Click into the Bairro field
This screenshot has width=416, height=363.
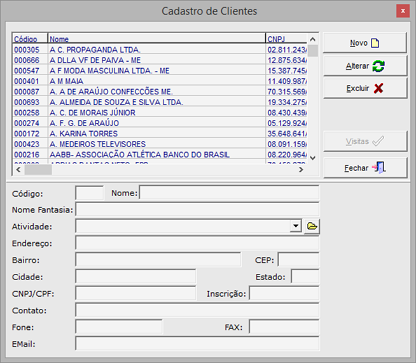tap(158, 260)
